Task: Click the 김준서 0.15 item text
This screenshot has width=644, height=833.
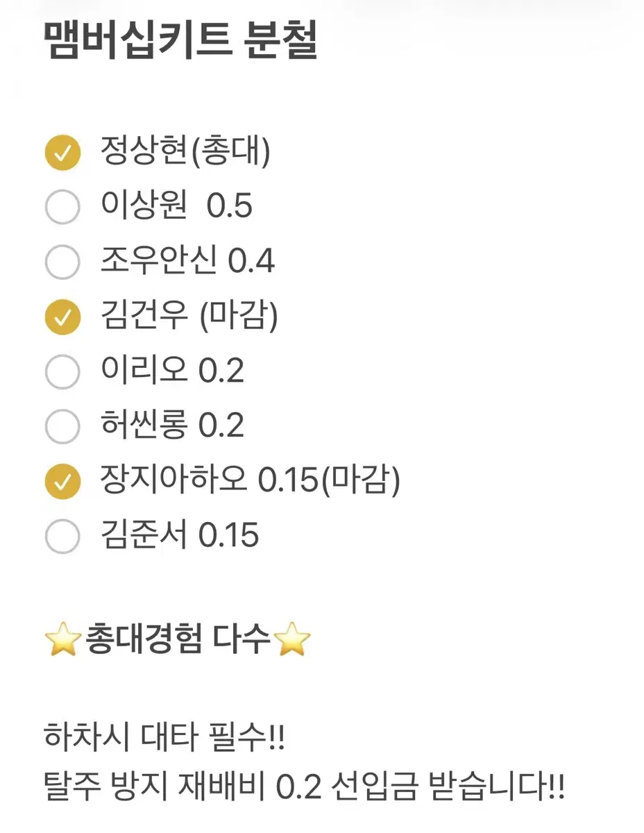Action: coord(180,535)
